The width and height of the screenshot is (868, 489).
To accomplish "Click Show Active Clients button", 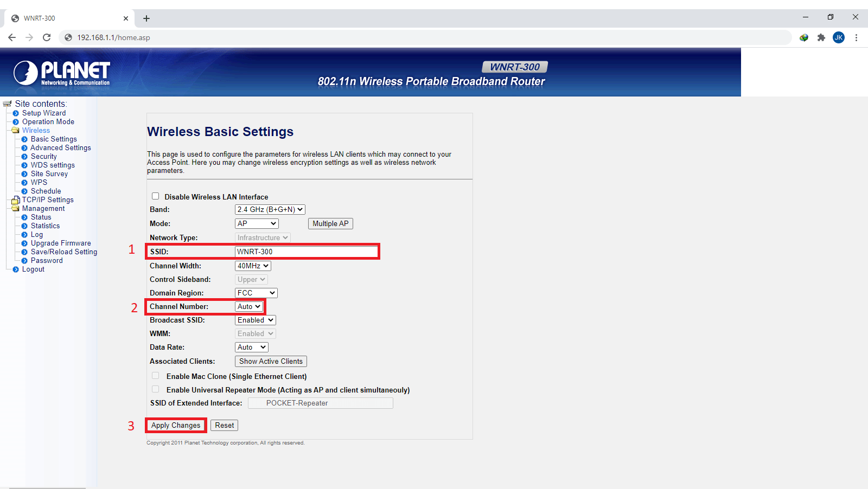I will point(271,361).
